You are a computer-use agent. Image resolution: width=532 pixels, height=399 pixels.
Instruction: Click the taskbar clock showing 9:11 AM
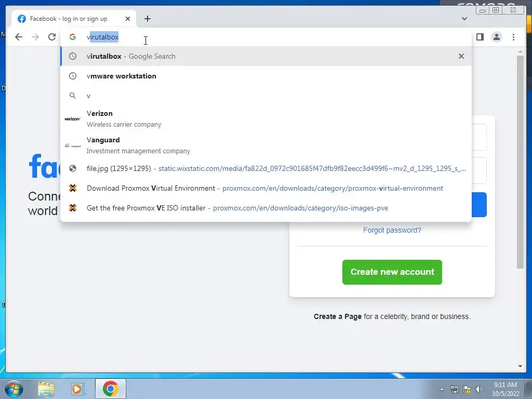tap(506, 389)
